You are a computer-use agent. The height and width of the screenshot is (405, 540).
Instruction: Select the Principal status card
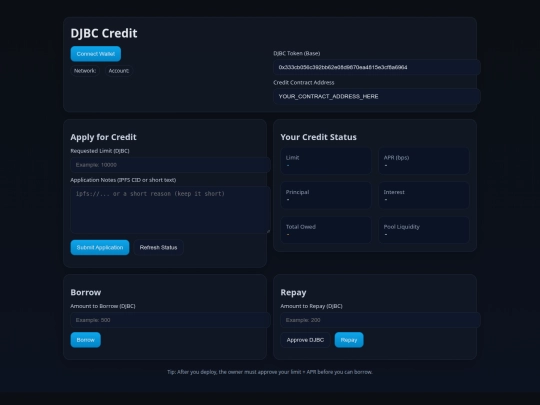point(326,195)
